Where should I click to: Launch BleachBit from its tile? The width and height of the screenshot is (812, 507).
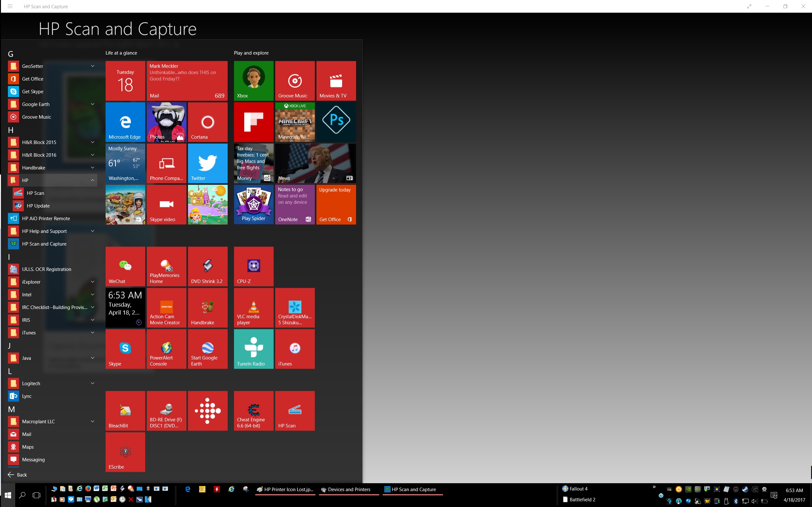coord(125,411)
